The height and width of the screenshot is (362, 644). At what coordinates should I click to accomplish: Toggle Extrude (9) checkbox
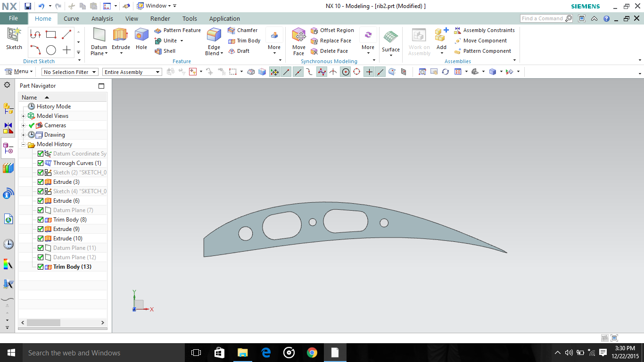41,229
